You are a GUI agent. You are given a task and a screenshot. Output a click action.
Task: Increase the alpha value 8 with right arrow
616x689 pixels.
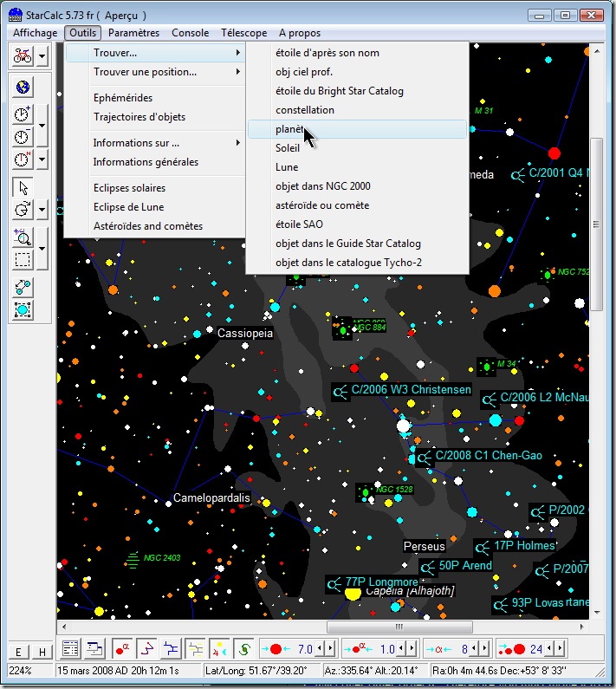pos(484,648)
